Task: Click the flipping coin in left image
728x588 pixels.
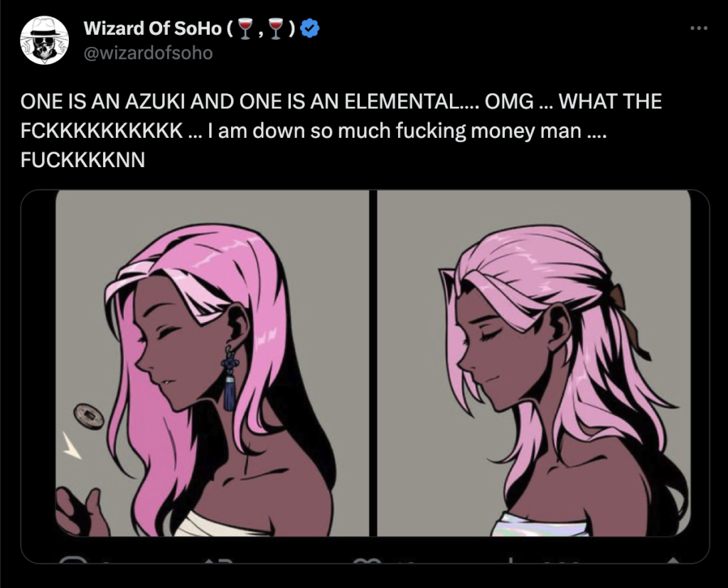Action: pos(88,416)
